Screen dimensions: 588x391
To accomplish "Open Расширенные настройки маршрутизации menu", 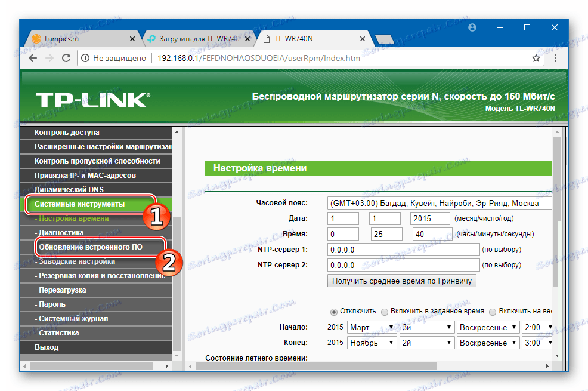I will (95, 147).
